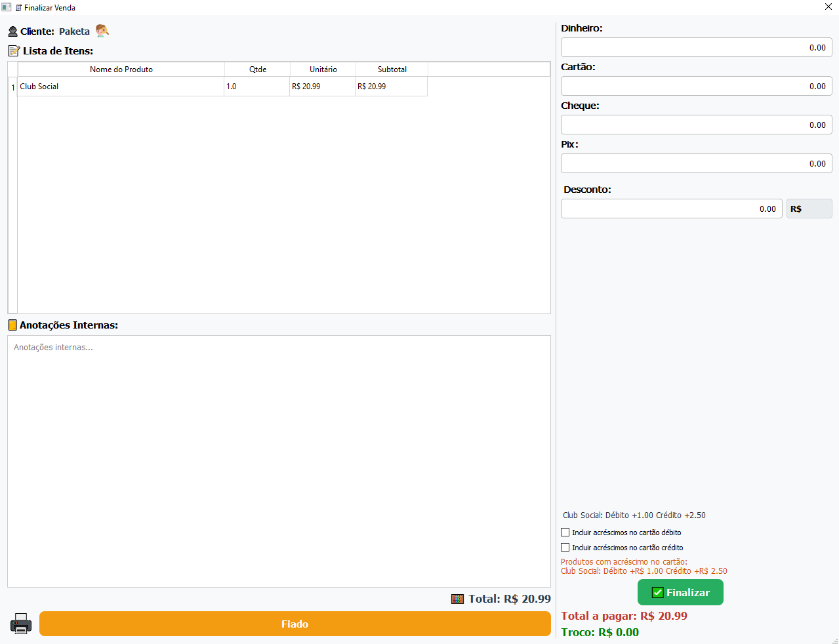The width and height of the screenshot is (839, 644).
Task: Click the client search icon beside Paketa
Action: click(x=102, y=31)
